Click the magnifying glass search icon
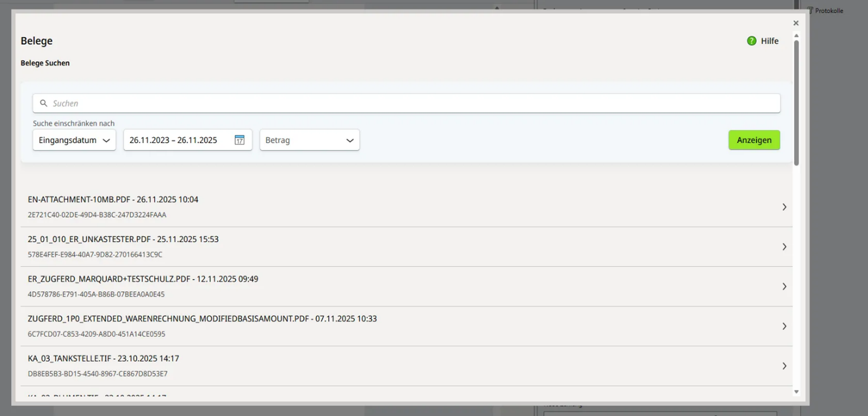868x416 pixels. click(44, 103)
